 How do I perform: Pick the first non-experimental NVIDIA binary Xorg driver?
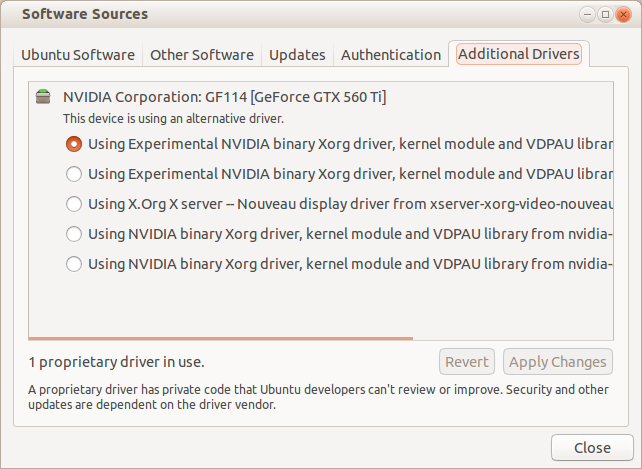tap(74, 234)
